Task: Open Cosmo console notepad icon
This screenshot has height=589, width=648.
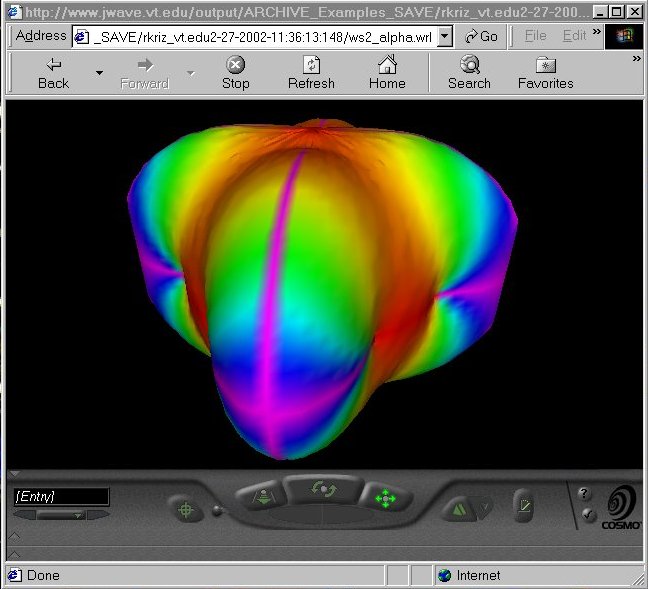Action: [524, 506]
